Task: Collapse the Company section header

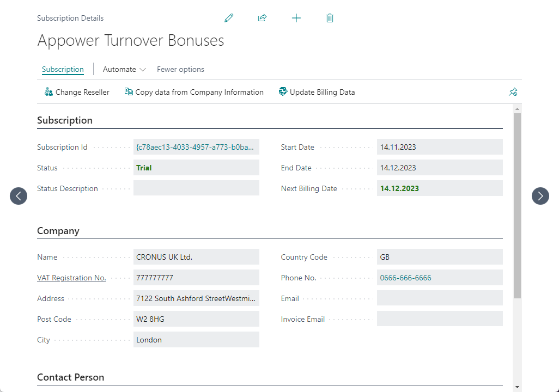Action: [x=58, y=231]
